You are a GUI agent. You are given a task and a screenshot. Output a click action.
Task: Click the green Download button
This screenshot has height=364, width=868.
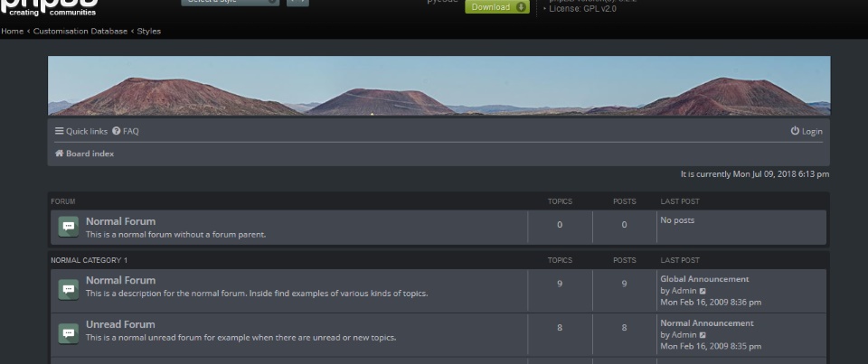click(x=497, y=7)
